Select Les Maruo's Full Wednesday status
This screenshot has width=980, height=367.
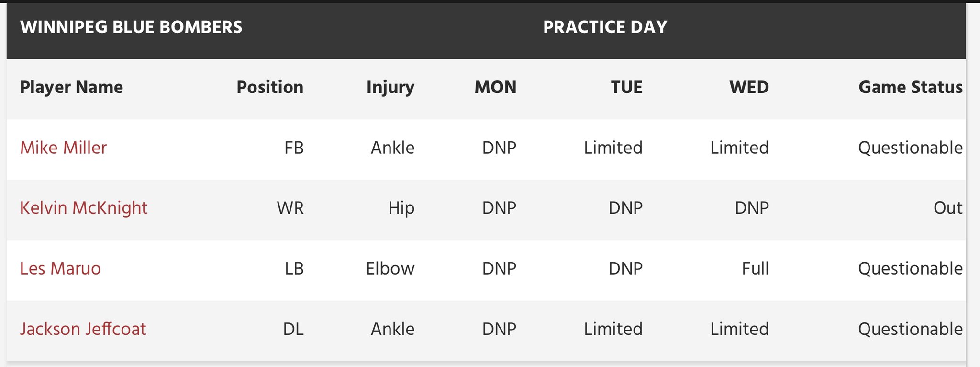pos(755,268)
